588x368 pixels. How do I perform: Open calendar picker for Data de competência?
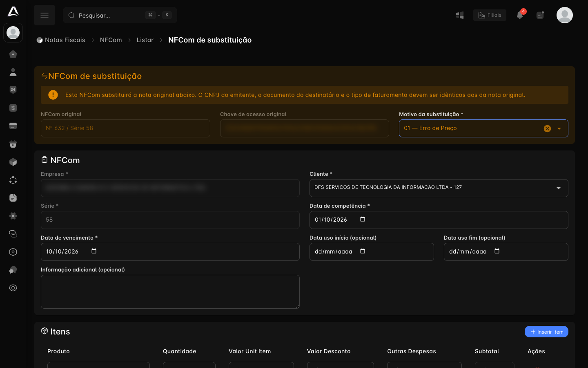pos(363,220)
